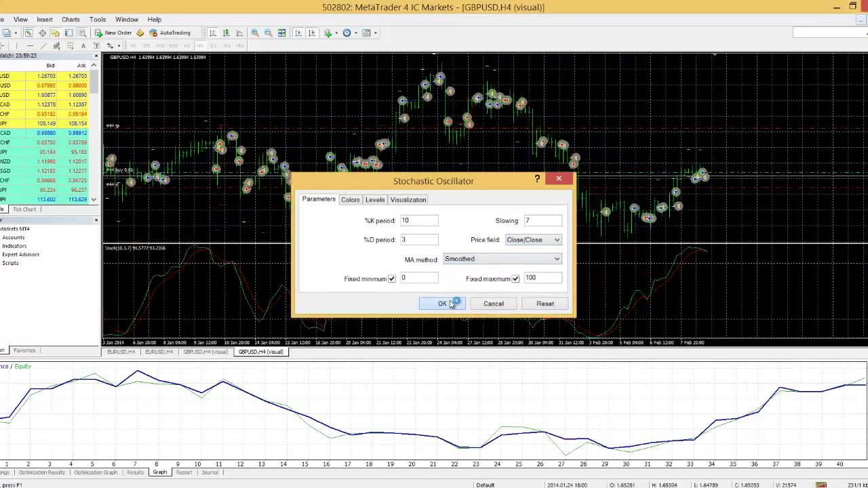This screenshot has height=488, width=868.
Task: Switch to the Levels tab
Action: click(x=375, y=200)
